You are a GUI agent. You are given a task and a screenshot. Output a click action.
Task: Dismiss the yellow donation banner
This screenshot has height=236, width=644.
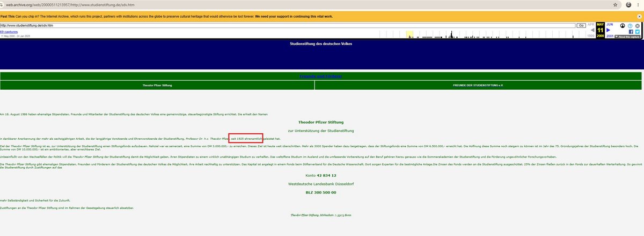point(639,17)
